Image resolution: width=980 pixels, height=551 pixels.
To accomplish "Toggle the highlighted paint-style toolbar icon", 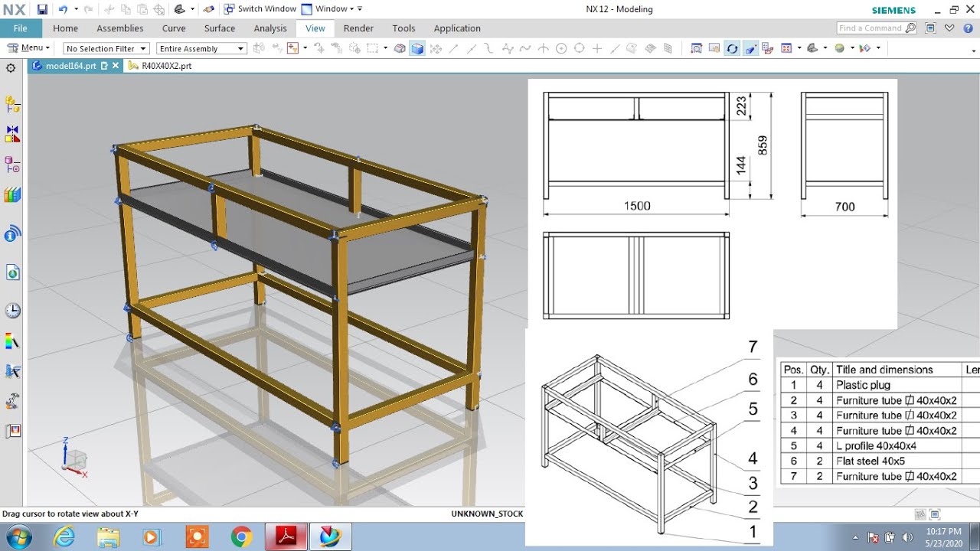I will 750,48.
